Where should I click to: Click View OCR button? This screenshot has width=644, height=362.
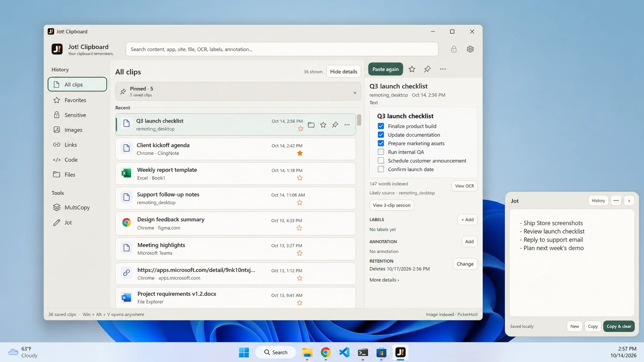click(465, 186)
